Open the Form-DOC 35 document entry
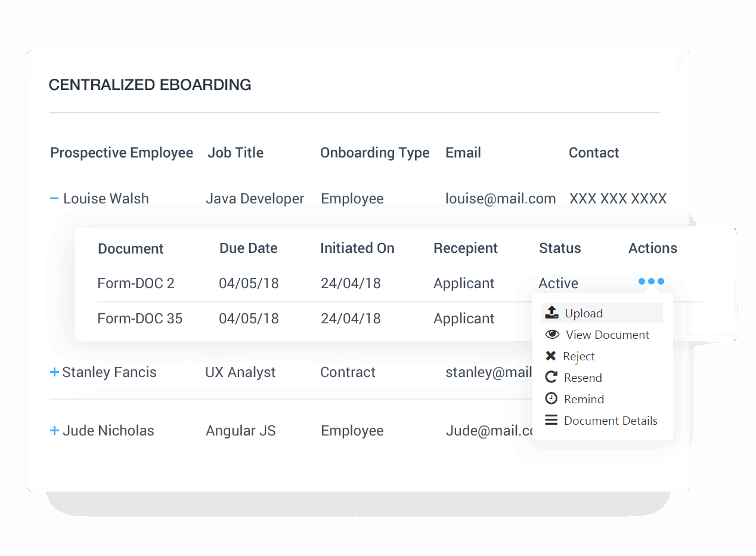The width and height of the screenshot is (756, 556). coord(140,319)
